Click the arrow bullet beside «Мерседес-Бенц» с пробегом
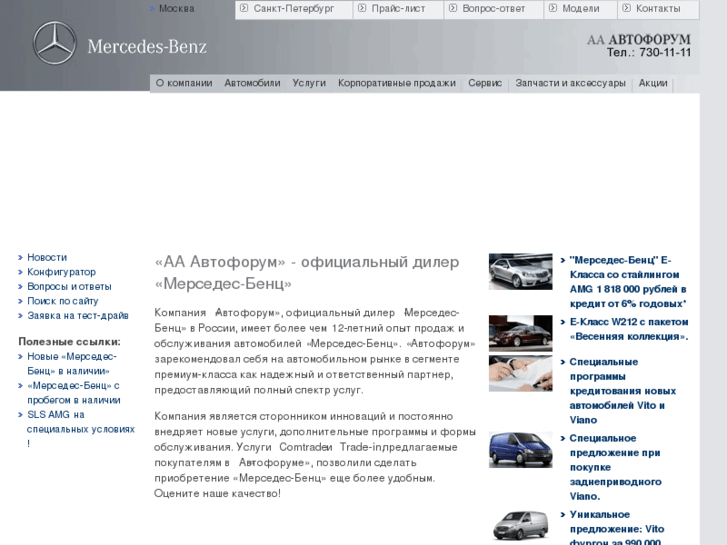The width and height of the screenshot is (727, 545). (x=20, y=385)
